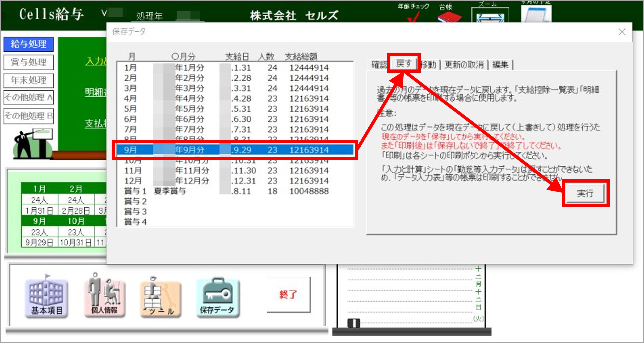
Task: Close the 保存データ dialog
Action: [x=622, y=32]
